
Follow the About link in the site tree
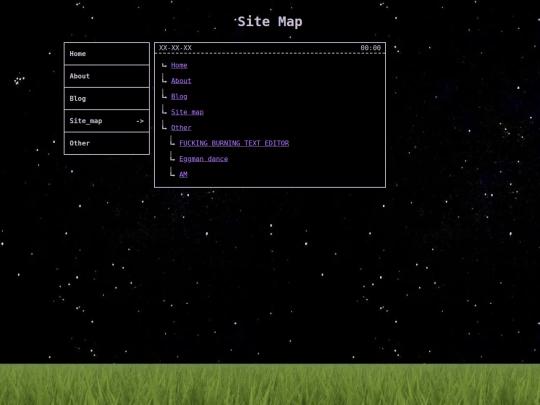[x=181, y=81]
